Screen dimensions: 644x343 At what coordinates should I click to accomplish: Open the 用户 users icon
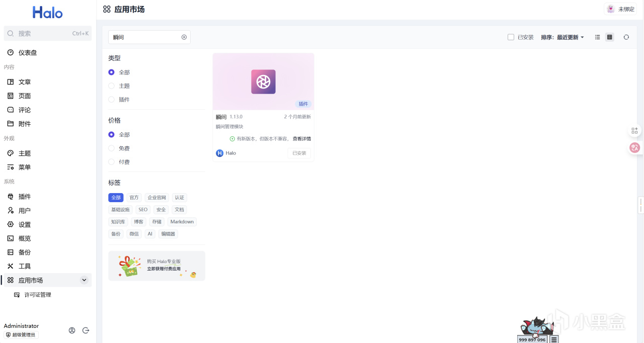(11, 210)
